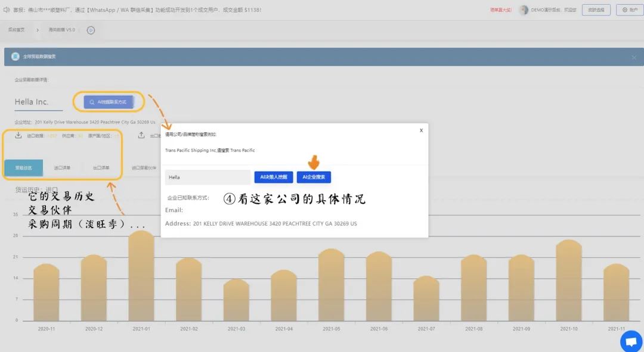644x352 pixels.
Task: Click the 系统首页 breadcrumb link
Action: click(16, 30)
